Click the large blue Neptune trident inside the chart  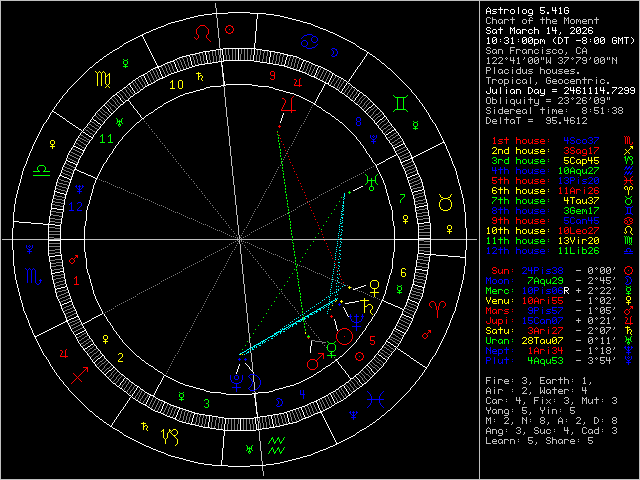coord(357,322)
